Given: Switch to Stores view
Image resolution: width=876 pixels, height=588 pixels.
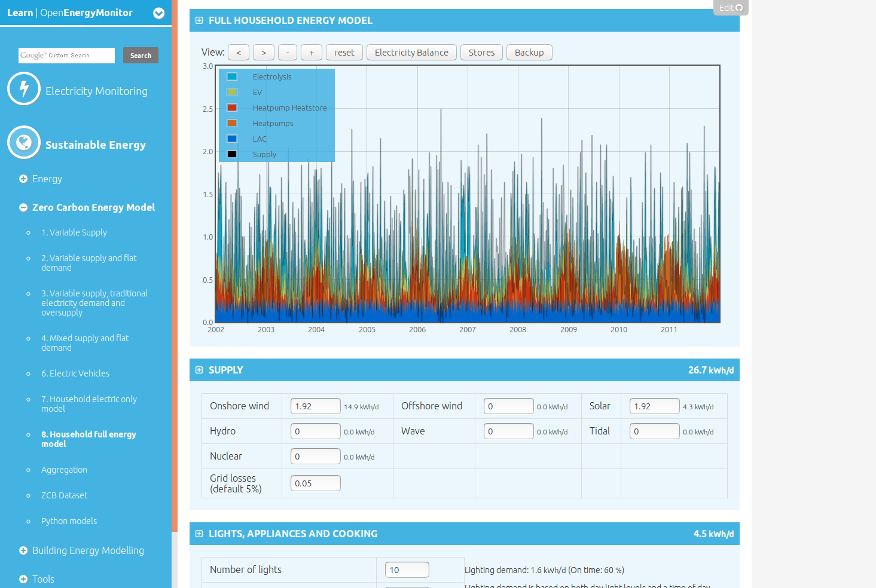Looking at the screenshot, I should coord(481,53).
